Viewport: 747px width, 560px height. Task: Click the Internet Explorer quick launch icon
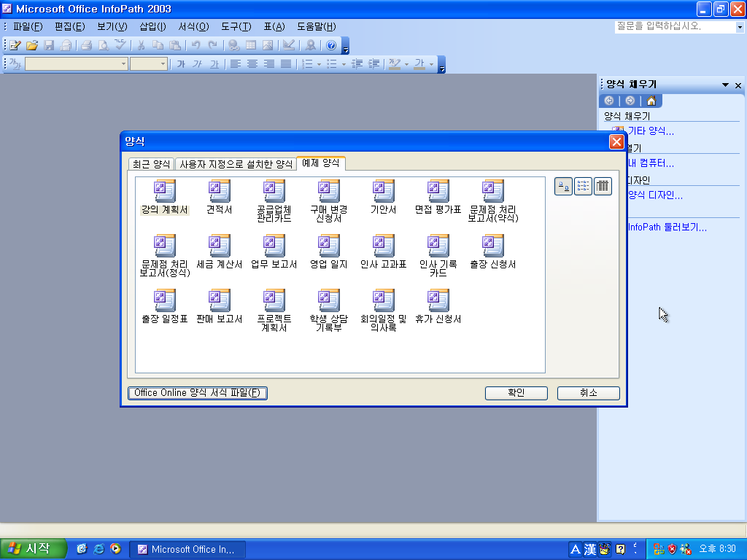pyautogui.click(x=98, y=549)
